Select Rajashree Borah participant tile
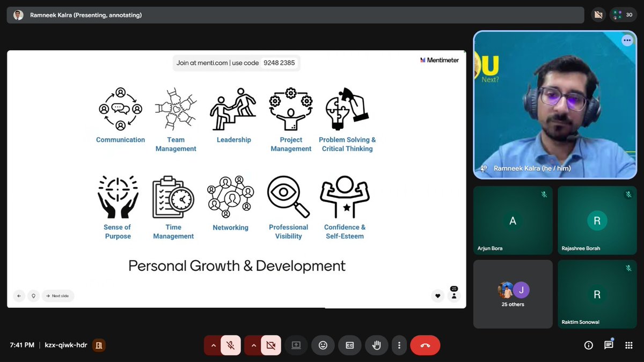The height and width of the screenshot is (362, 644). (597, 220)
